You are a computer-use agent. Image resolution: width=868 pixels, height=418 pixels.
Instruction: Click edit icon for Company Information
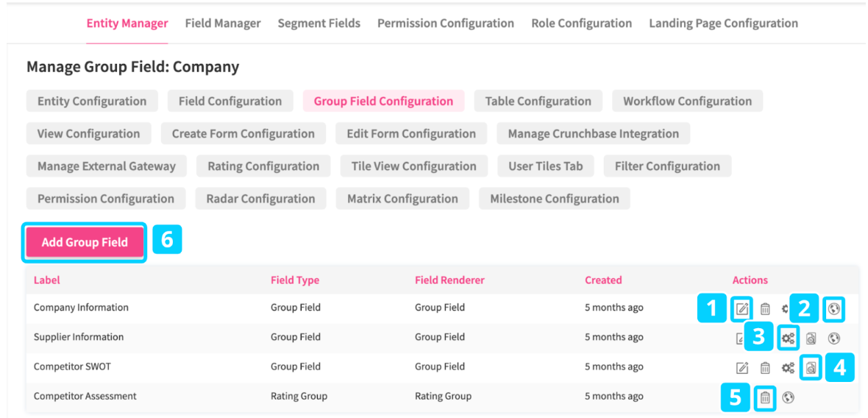click(742, 309)
